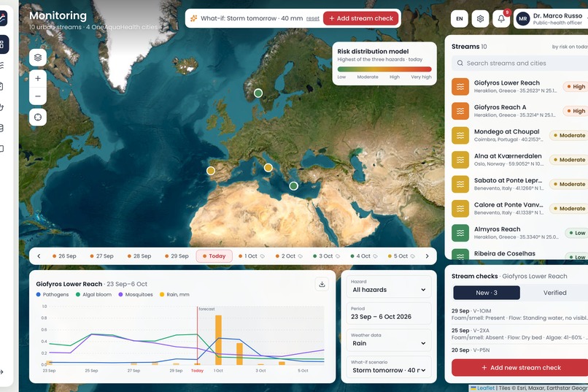This screenshot has height=392, width=588.
Task: Open the Weather data dropdown showing Rain
Action: coord(389,340)
